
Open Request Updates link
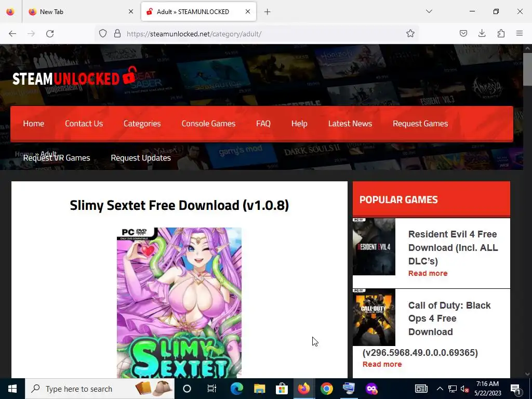141,158
